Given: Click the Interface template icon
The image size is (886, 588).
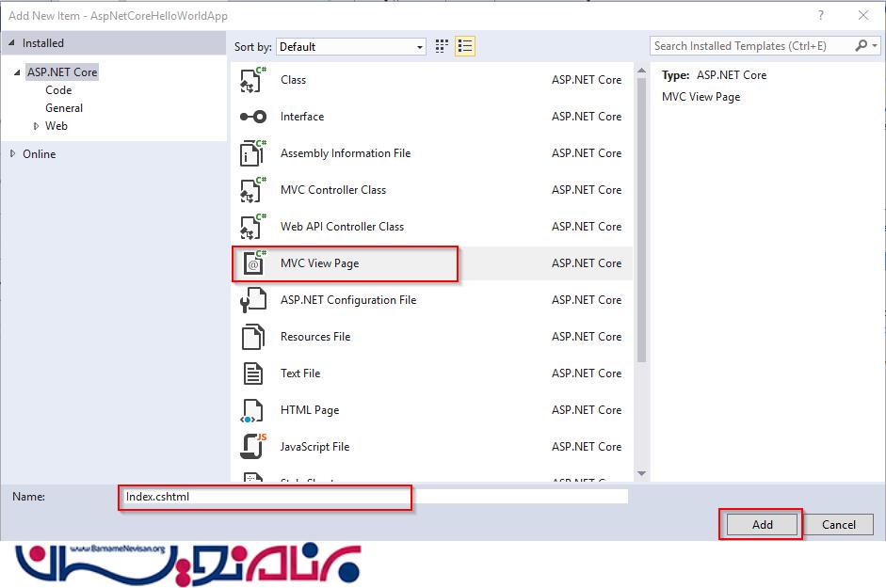Looking at the screenshot, I should coord(253,117).
